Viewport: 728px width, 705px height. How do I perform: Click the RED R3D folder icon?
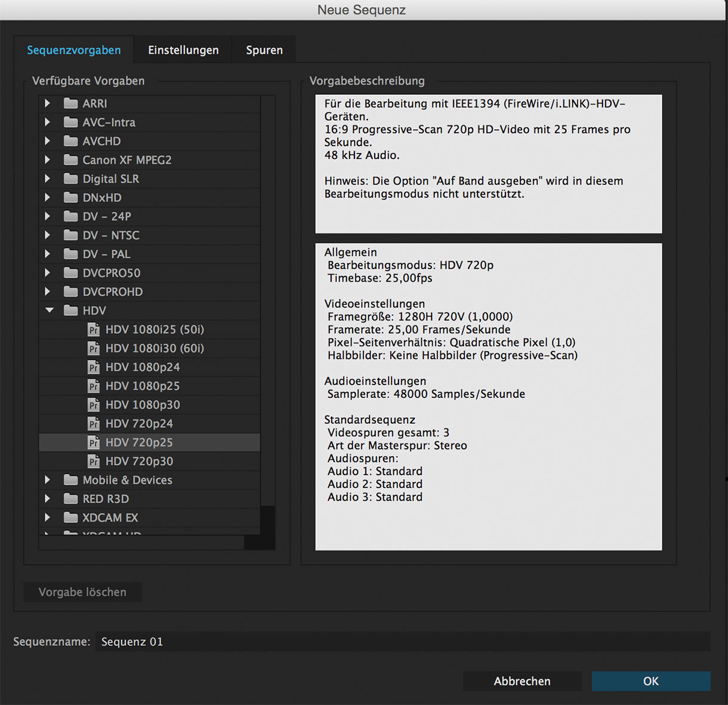point(71,498)
